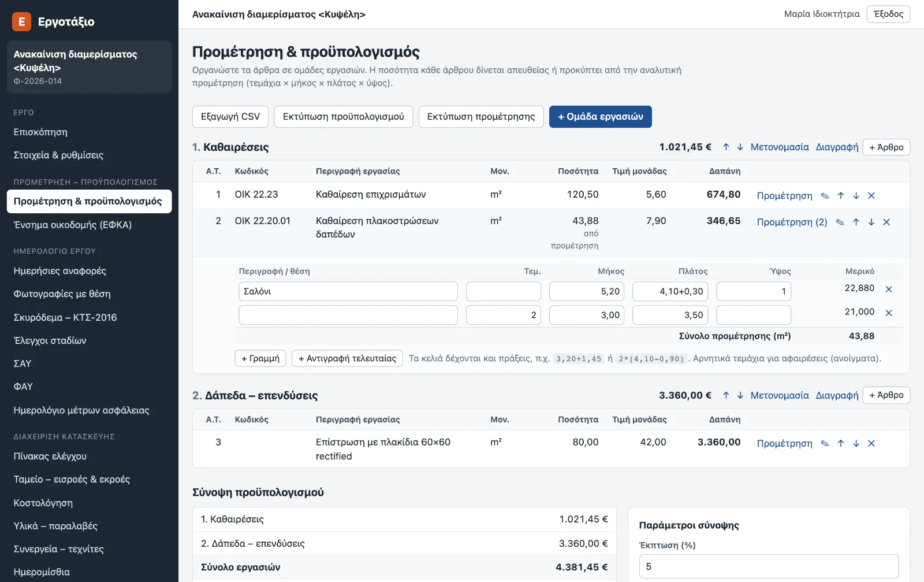Open Επισκόπηση in the sidebar

(89, 132)
